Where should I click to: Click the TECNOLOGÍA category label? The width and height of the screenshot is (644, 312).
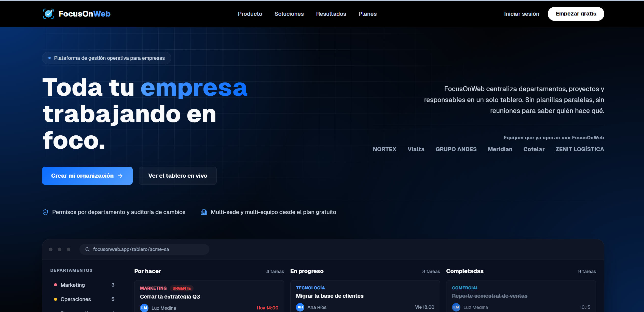(x=310, y=288)
